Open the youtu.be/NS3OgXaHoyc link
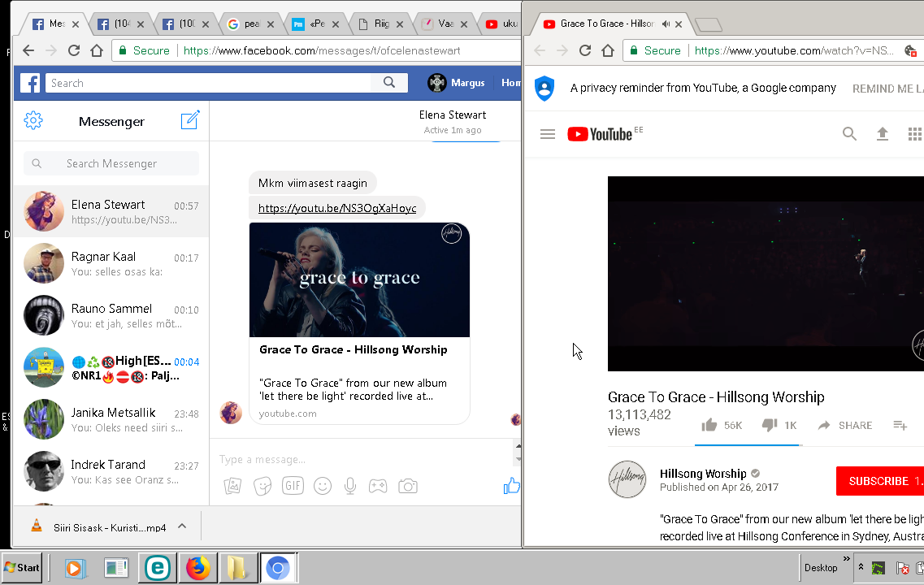The width and height of the screenshot is (924, 585). [337, 208]
